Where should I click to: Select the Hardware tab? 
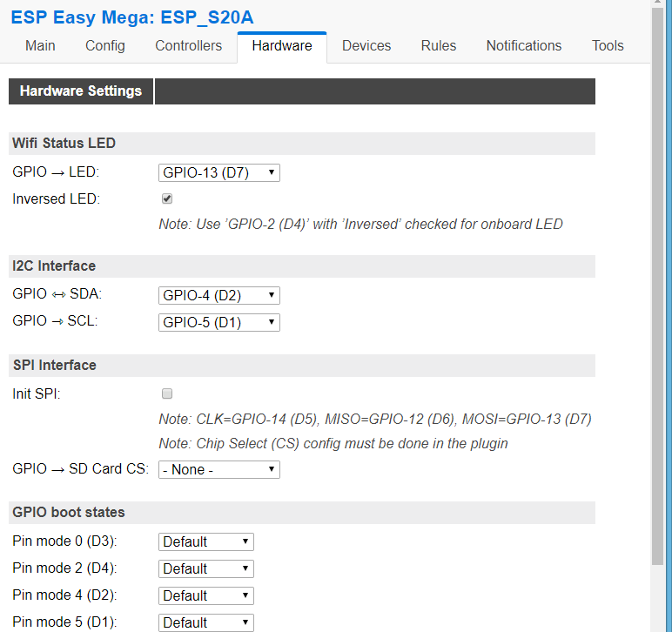pos(282,45)
